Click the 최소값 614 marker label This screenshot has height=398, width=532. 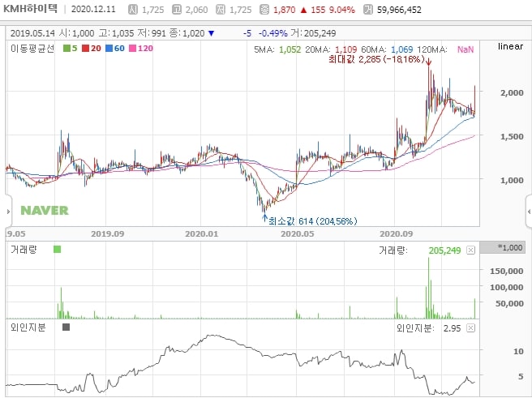click(313, 221)
